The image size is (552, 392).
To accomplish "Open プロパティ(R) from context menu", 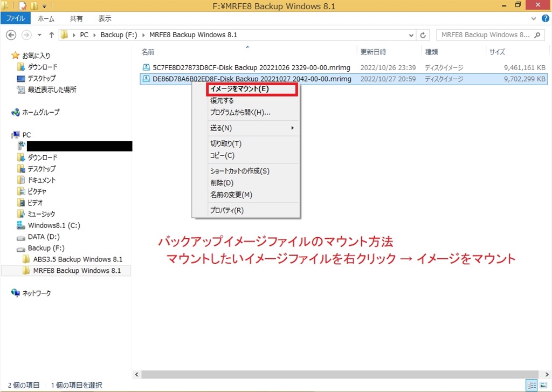I will 227,210.
